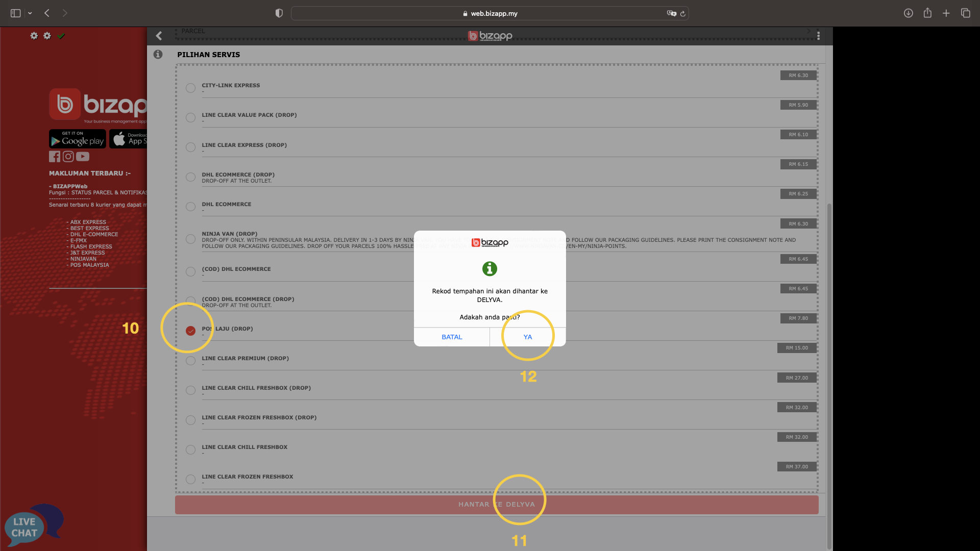This screenshot has height=551, width=980.
Task: Show Safari downloads
Action: [908, 13]
